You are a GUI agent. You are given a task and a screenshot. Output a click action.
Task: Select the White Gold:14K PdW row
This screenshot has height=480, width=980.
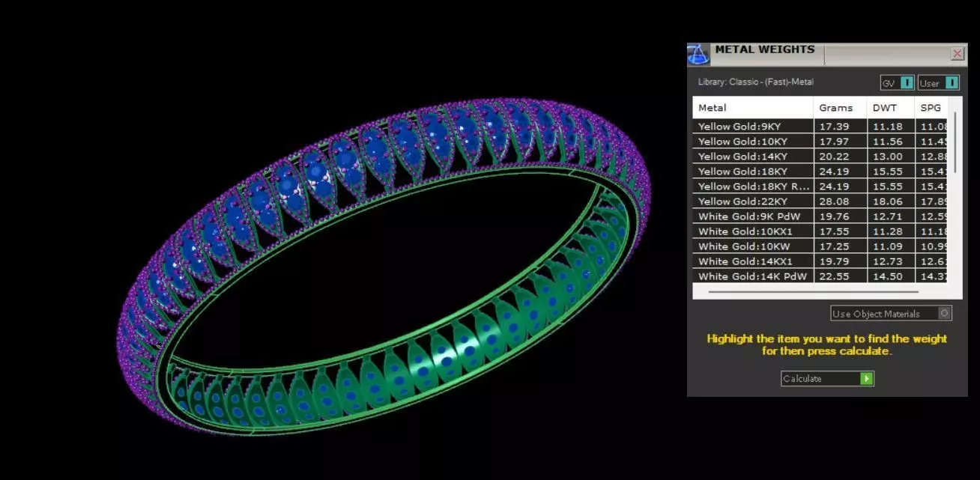[820, 276]
